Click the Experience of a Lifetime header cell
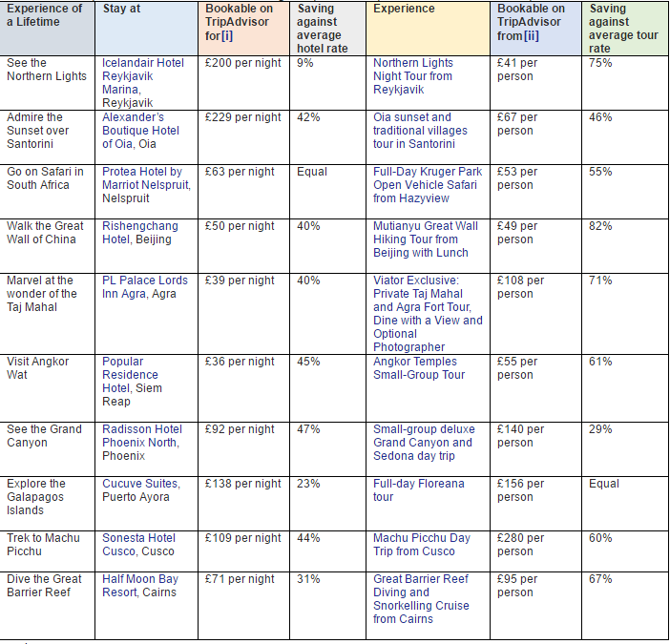670x644 pixels. coord(47,14)
